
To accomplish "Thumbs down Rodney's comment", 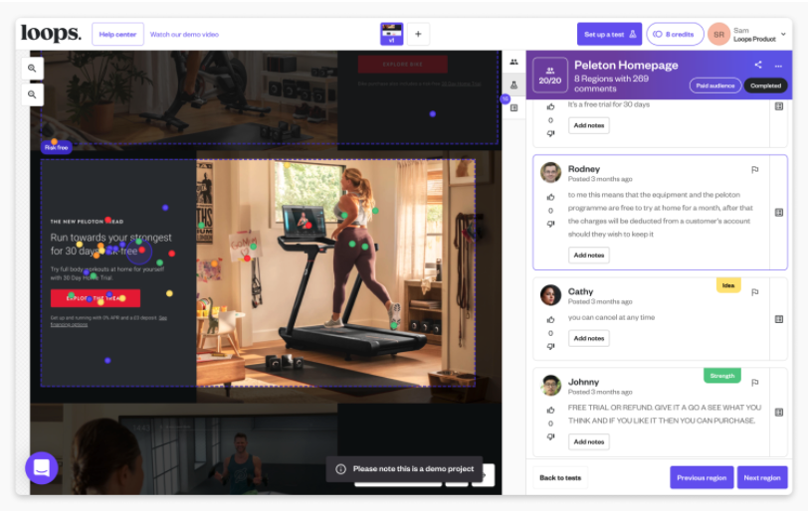I will tap(550, 224).
